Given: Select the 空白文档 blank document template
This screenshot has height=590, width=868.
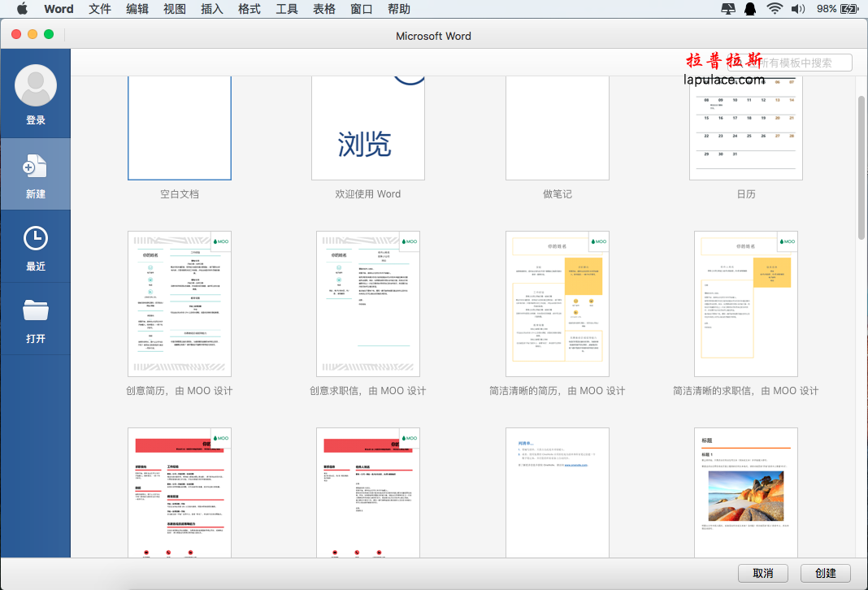Looking at the screenshot, I should coord(180,128).
